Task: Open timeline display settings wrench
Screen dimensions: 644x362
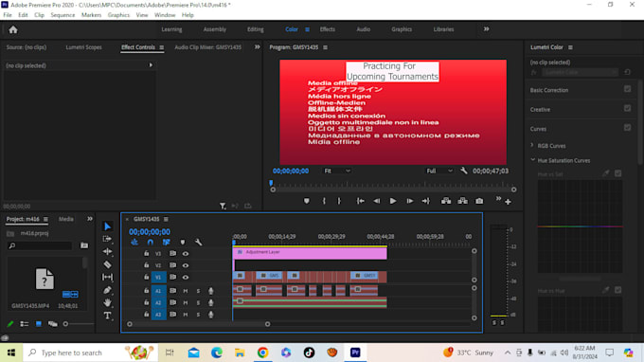Action: [198, 243]
